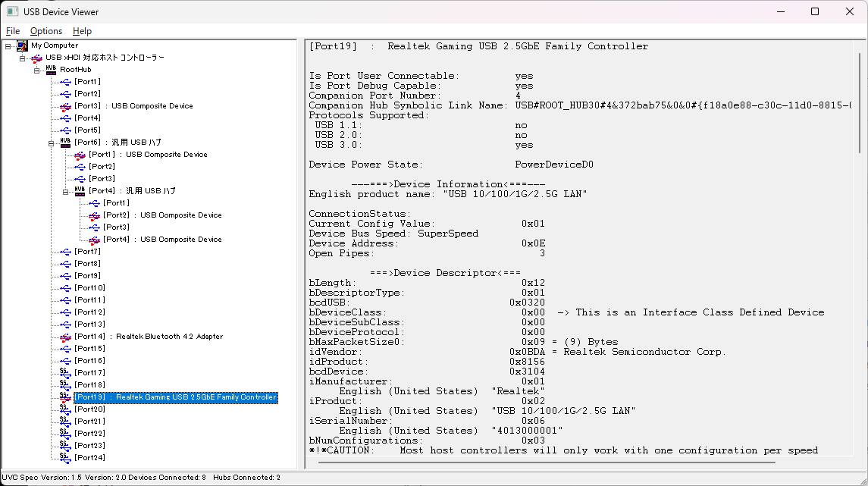The height and width of the screenshot is (486, 868).
Task: Maximize the USB Device Viewer window
Action: coord(815,11)
